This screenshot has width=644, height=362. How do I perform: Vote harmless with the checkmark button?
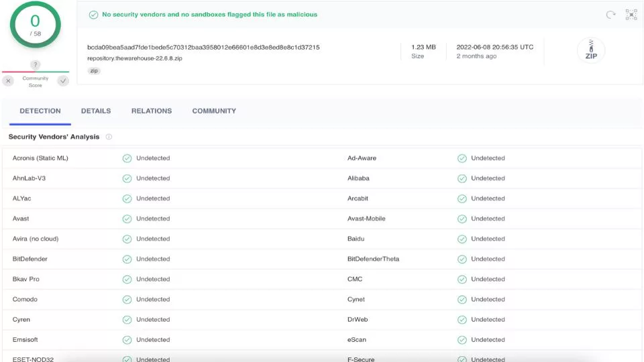point(63,81)
